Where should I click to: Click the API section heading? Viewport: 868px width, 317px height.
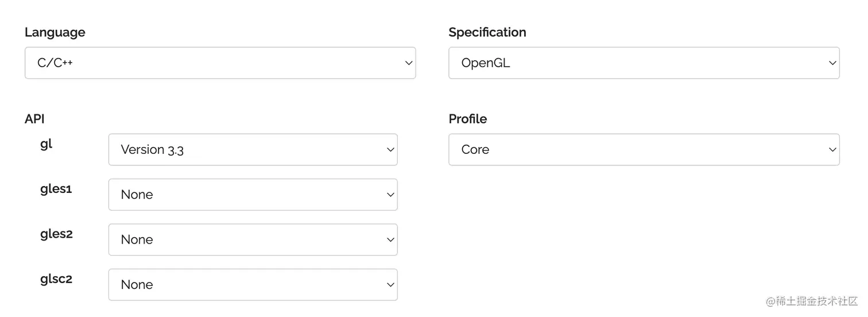pyautogui.click(x=34, y=119)
